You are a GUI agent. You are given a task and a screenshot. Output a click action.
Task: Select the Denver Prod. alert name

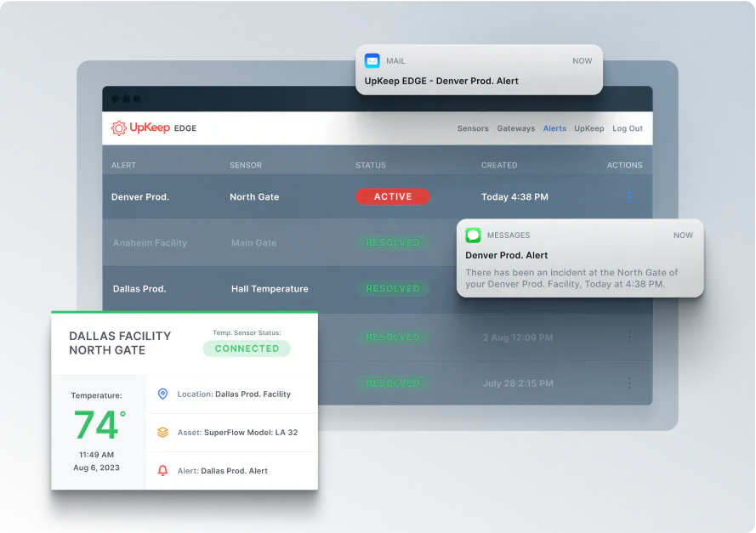click(x=140, y=196)
